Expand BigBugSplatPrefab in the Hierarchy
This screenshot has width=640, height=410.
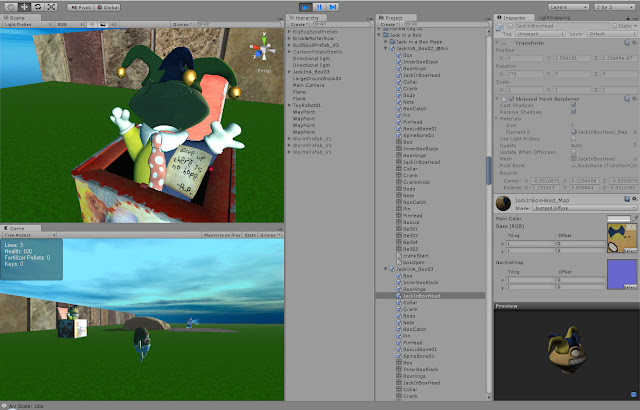coord(289,32)
